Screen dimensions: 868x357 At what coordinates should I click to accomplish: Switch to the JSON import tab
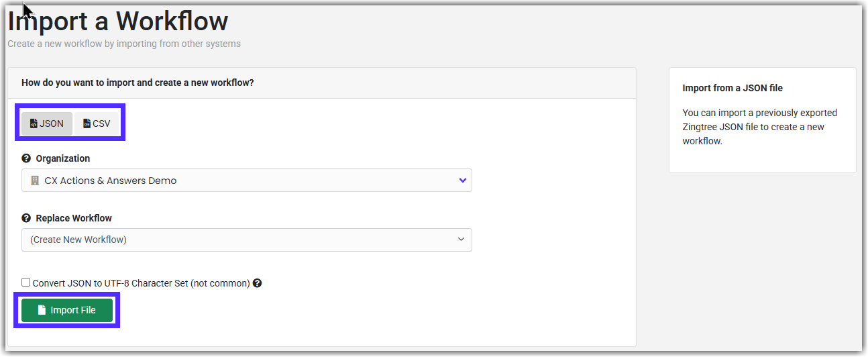(x=47, y=123)
